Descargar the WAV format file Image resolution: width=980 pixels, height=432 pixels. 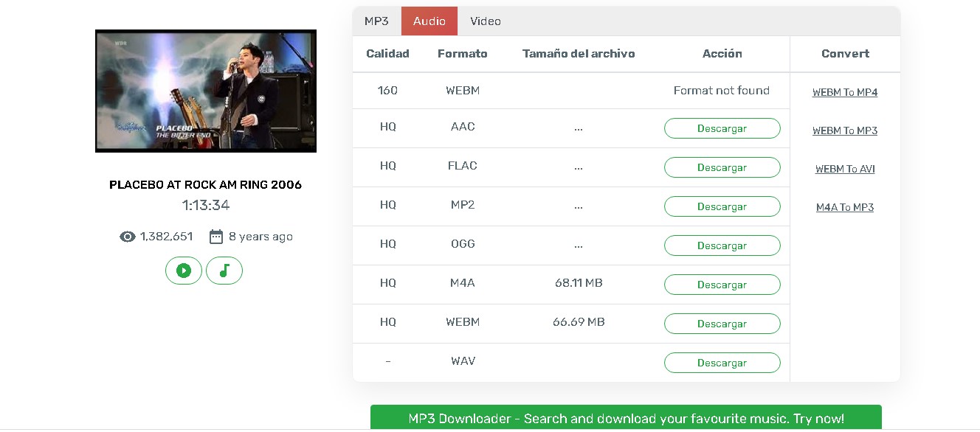(722, 362)
